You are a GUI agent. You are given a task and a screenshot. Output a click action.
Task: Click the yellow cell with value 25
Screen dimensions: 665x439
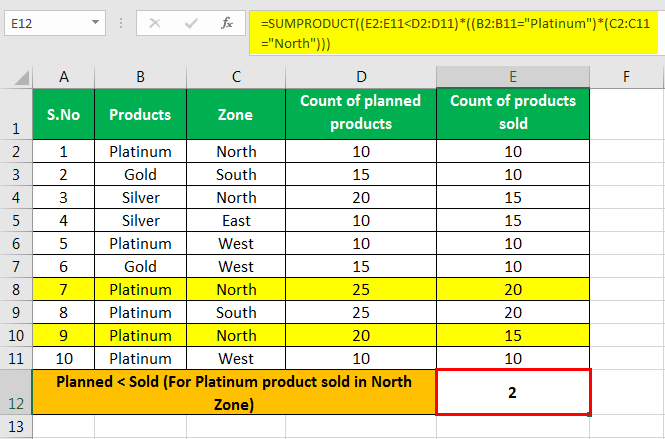click(361, 290)
